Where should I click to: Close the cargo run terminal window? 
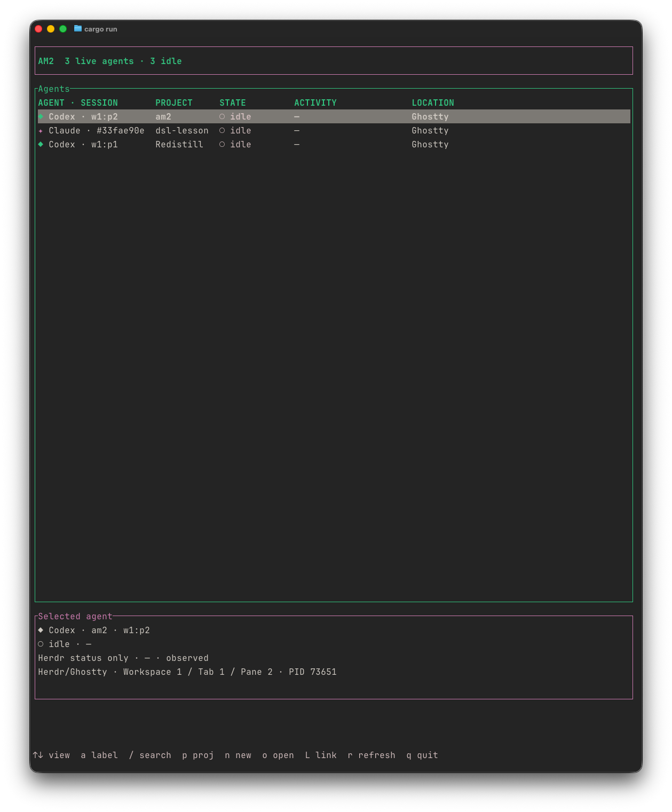[38, 29]
